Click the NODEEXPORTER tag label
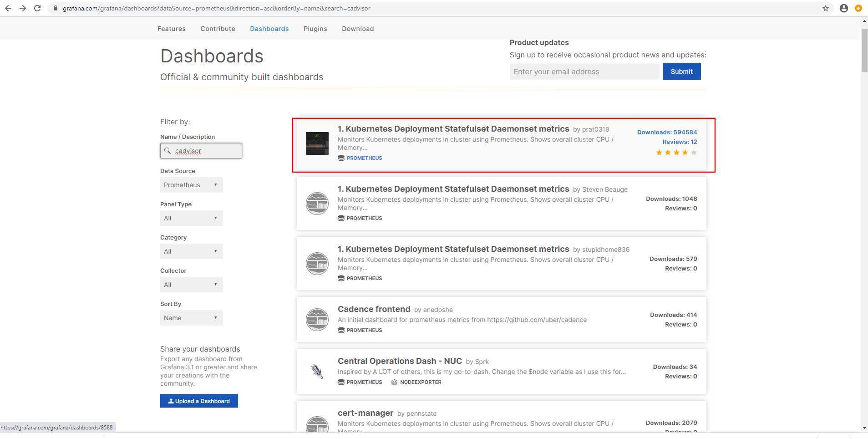868x439 pixels. point(421,382)
